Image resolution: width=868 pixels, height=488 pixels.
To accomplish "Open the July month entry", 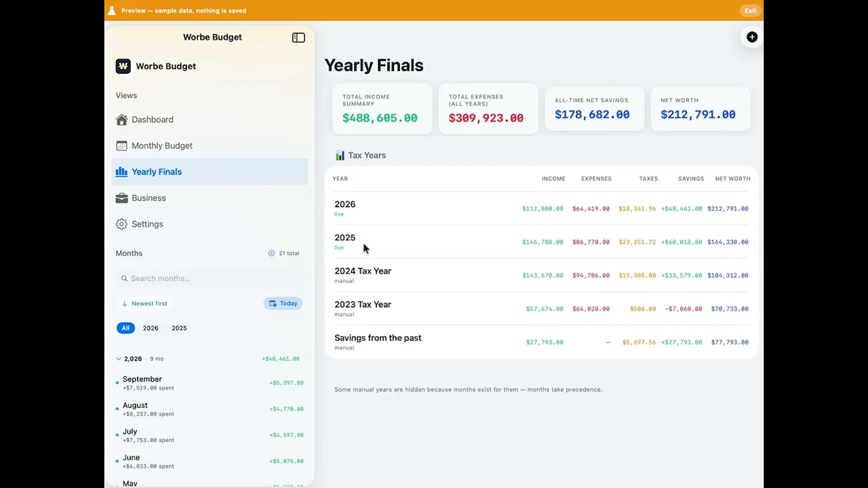I will (209, 435).
